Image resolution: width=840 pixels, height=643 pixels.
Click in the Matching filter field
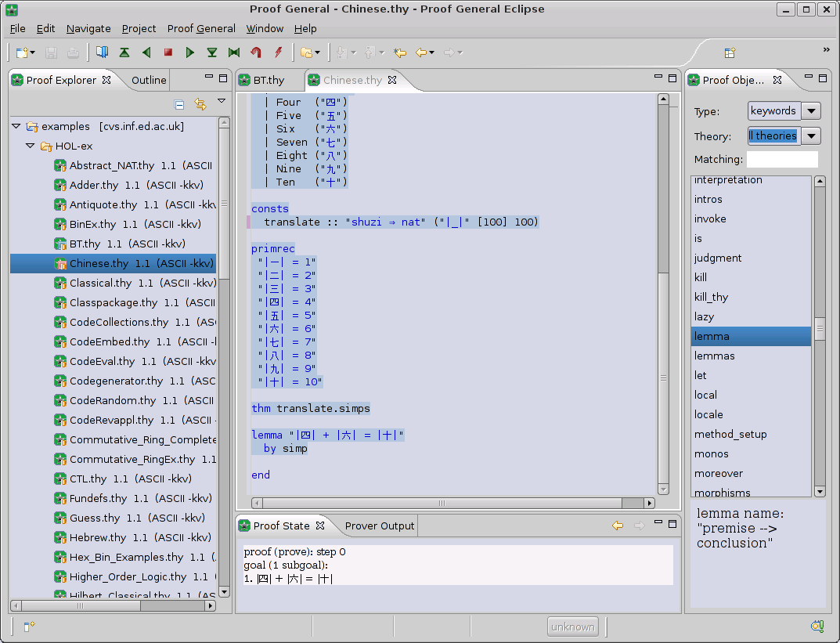click(782, 159)
